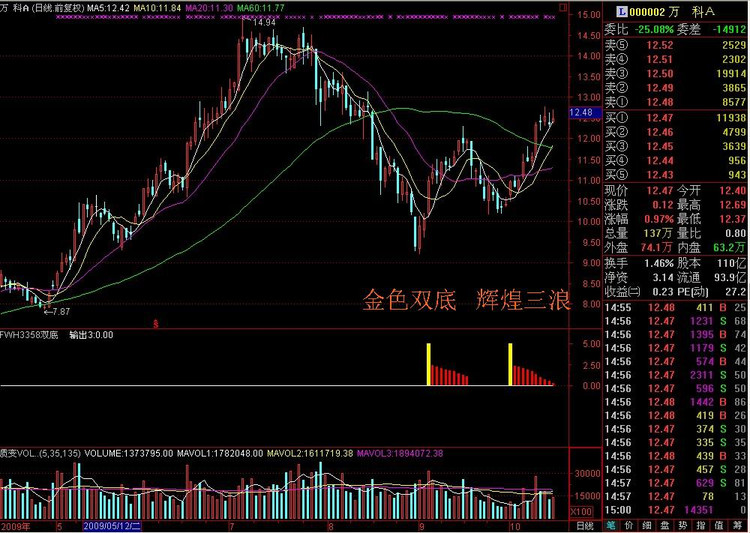
Task: Switch to the 价 price tab
Action: coord(629,526)
